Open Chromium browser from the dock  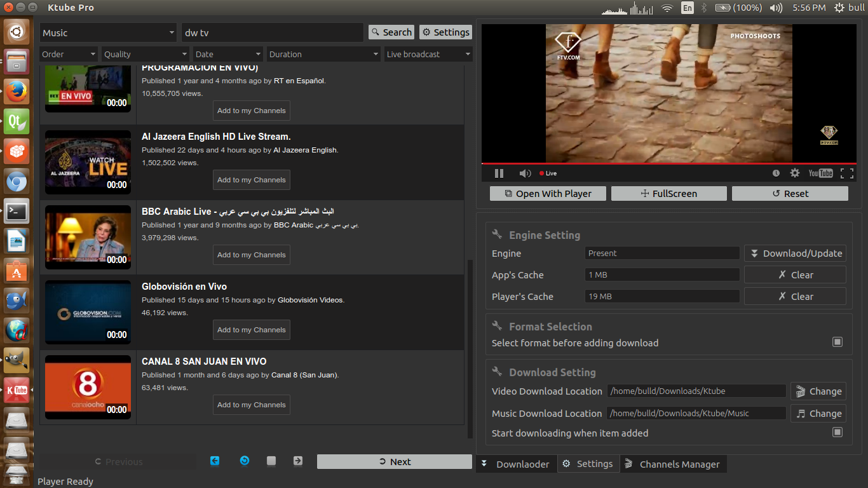(x=17, y=182)
